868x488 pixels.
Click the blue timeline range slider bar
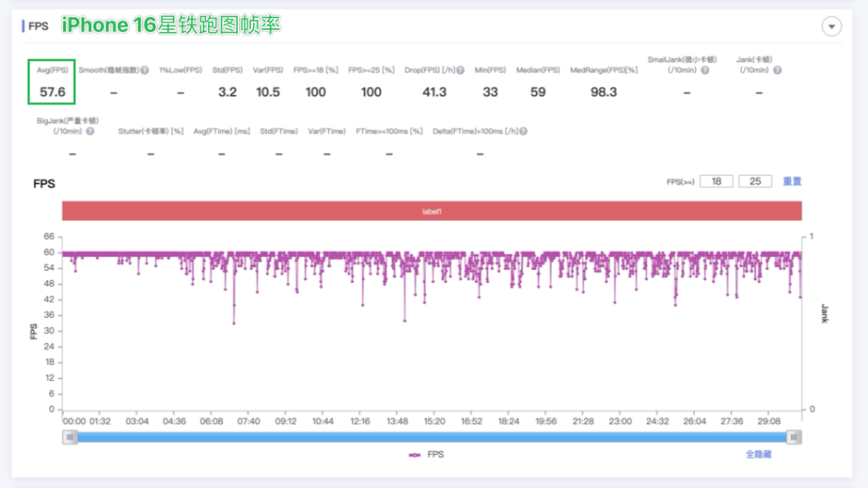pyautogui.click(x=432, y=437)
